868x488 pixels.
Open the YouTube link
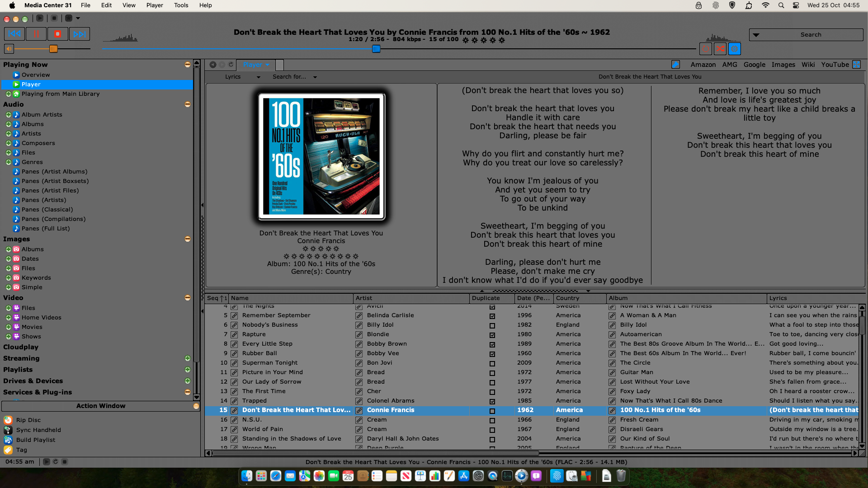(x=835, y=65)
